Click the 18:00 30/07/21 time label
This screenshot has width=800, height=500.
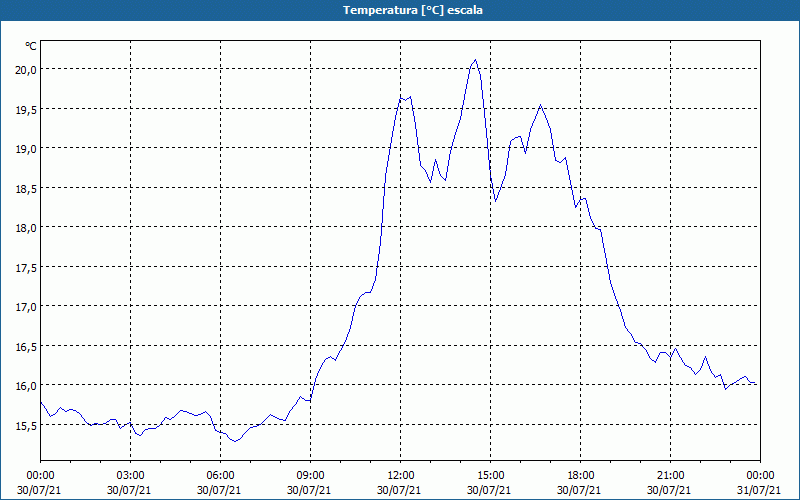point(581,483)
